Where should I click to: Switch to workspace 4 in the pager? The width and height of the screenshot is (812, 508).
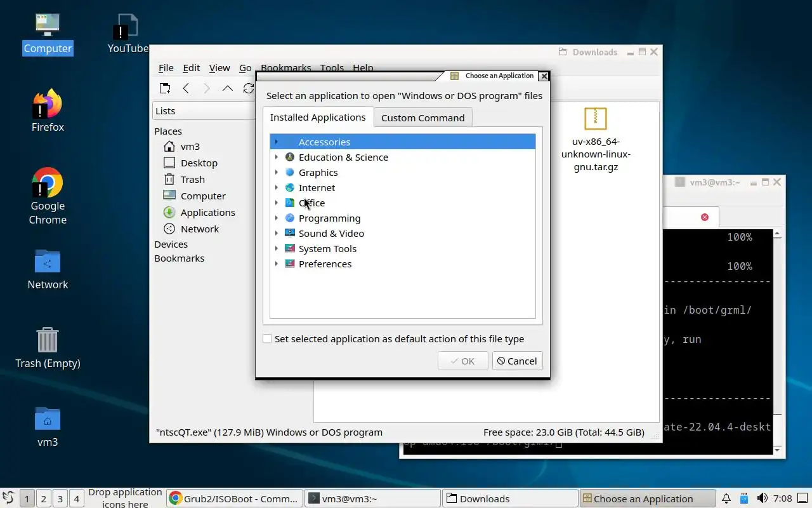pyautogui.click(x=76, y=498)
